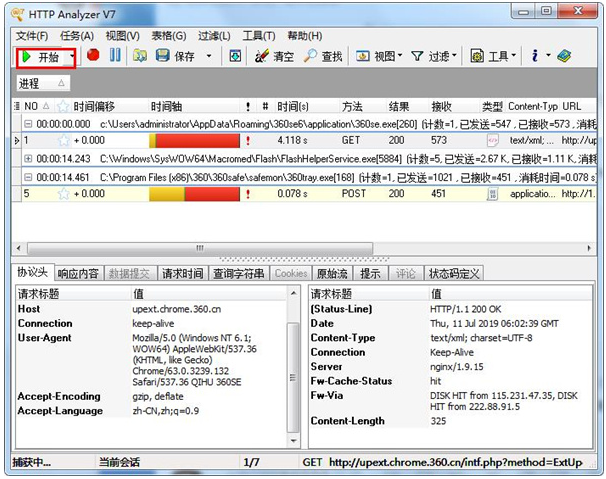This screenshot has height=479, width=606.
Task: Sort by 结果 column header
Action: [x=407, y=106]
